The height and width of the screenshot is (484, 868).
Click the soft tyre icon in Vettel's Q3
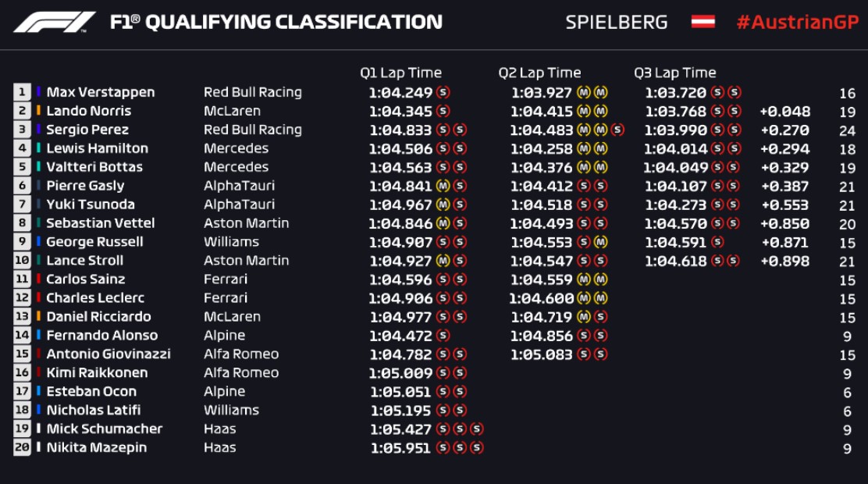pos(717,223)
